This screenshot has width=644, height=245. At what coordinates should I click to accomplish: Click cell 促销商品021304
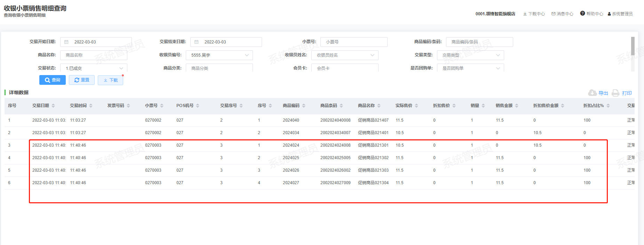click(x=373, y=183)
